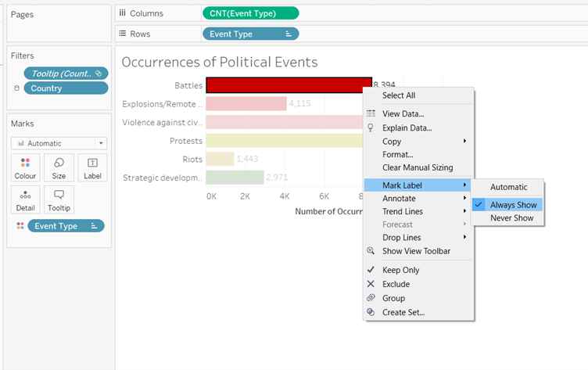Click the 1,443 mark label
Viewport: 588px width, 370px height.
point(247,159)
